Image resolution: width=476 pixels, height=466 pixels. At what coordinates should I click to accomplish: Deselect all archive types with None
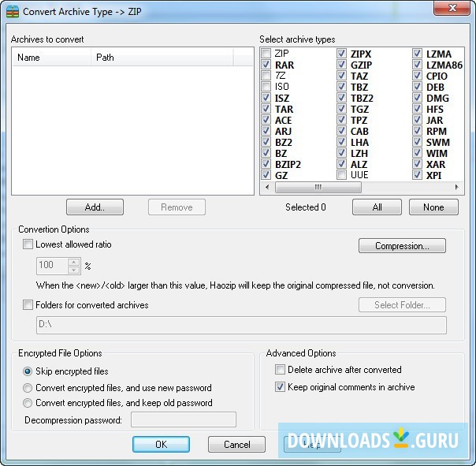click(x=433, y=207)
